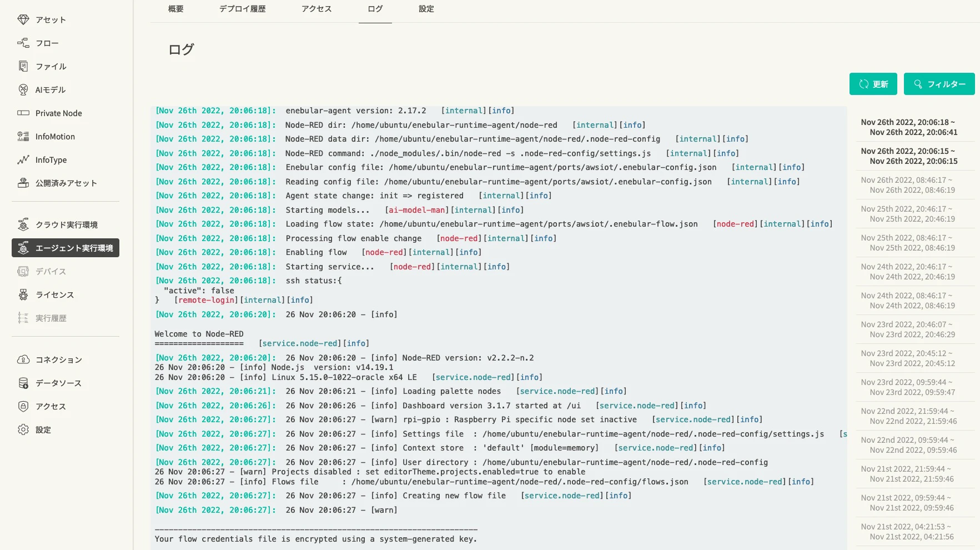
Task: Open log range Nov 23rd 2022, 20:45:12
Action: tap(915, 358)
